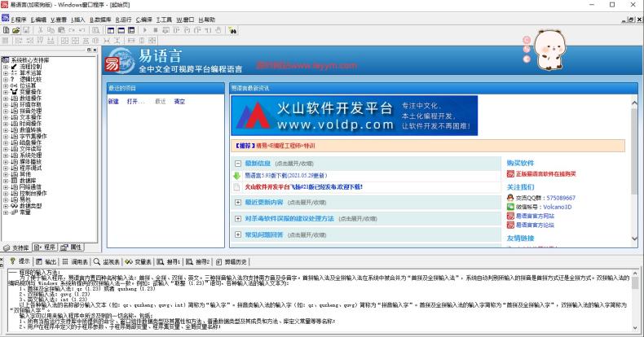Click the Run (play triangle) toolbar icon

pos(144,30)
